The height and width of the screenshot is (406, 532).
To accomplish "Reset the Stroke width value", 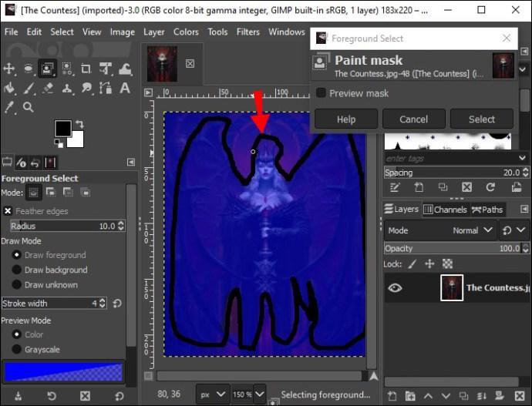I will coord(117,303).
